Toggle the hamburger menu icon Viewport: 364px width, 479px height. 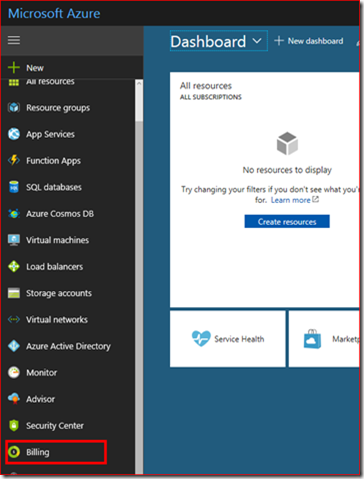(x=14, y=40)
